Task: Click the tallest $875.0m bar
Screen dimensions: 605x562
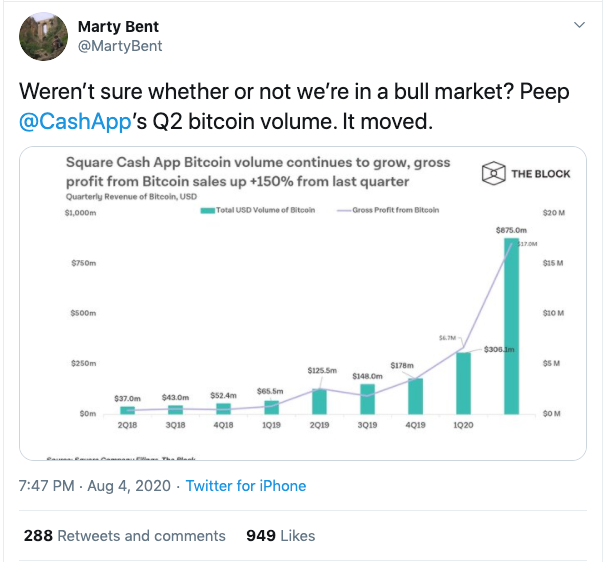Action: pyautogui.click(x=511, y=326)
